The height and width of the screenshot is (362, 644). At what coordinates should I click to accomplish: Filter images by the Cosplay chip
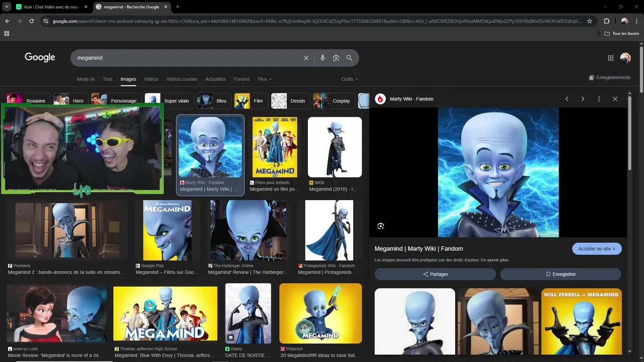pos(334,101)
